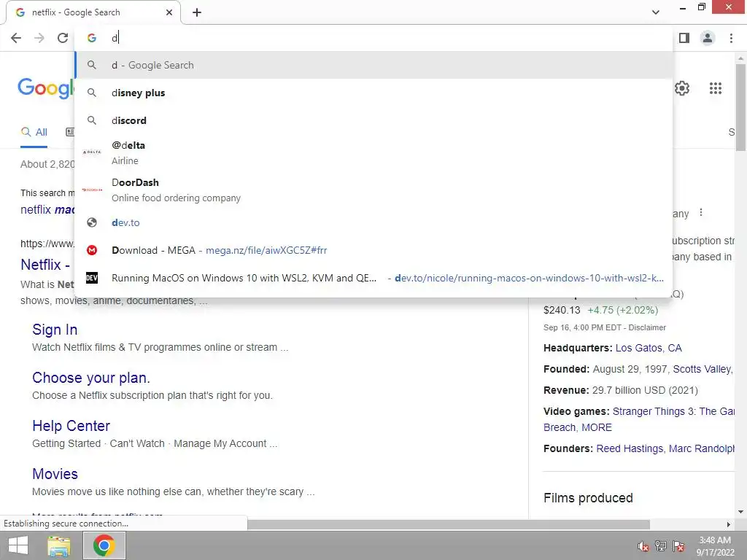Click the DoorDash logo icon
This screenshot has width=747, height=560.
(92, 190)
